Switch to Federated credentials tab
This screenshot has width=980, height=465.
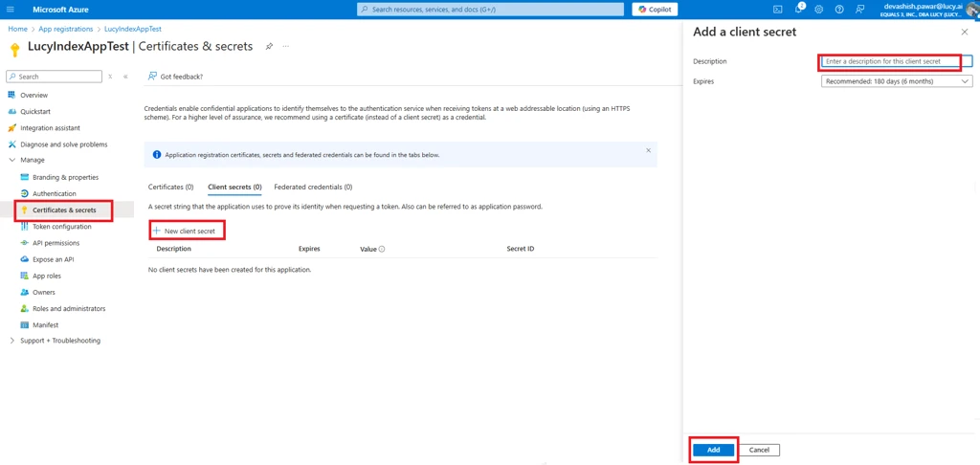[x=313, y=187]
